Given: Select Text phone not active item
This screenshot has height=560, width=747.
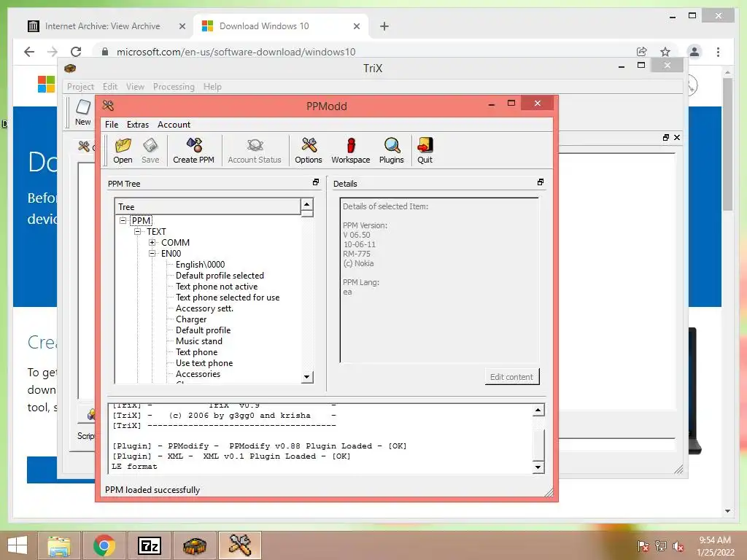Looking at the screenshot, I should point(217,286).
